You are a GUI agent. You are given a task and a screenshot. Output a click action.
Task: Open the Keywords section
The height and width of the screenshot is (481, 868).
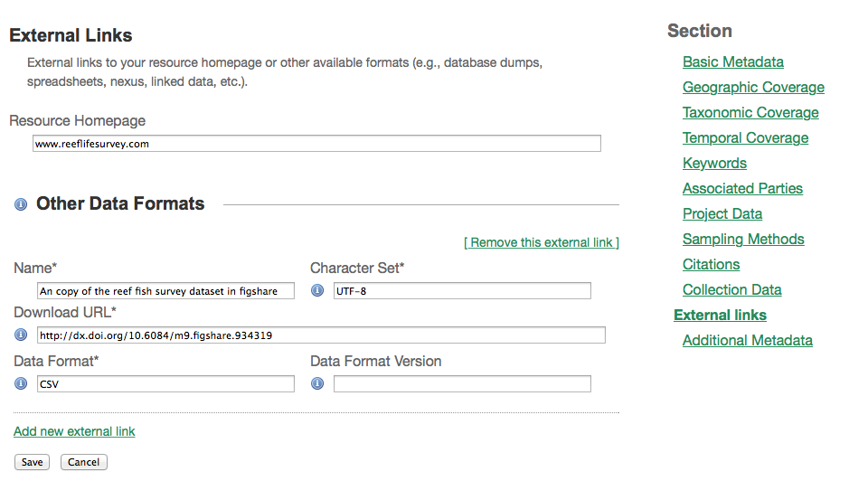pos(714,164)
